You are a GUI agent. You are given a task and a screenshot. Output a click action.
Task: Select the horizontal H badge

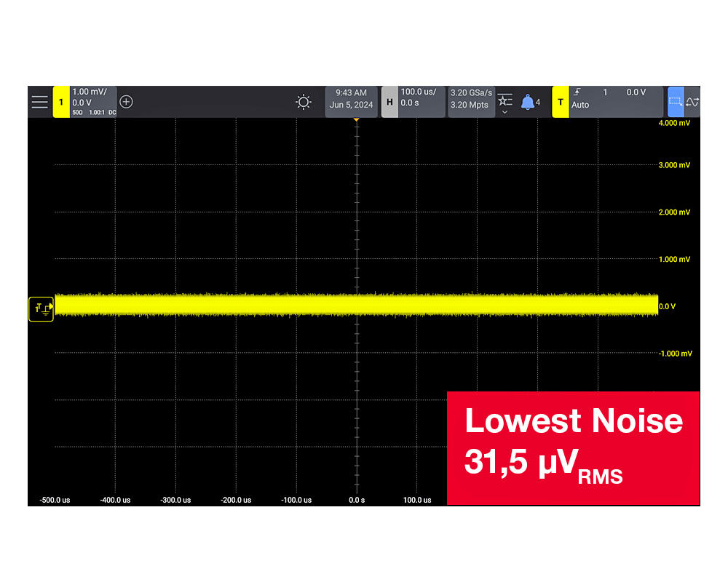(389, 102)
